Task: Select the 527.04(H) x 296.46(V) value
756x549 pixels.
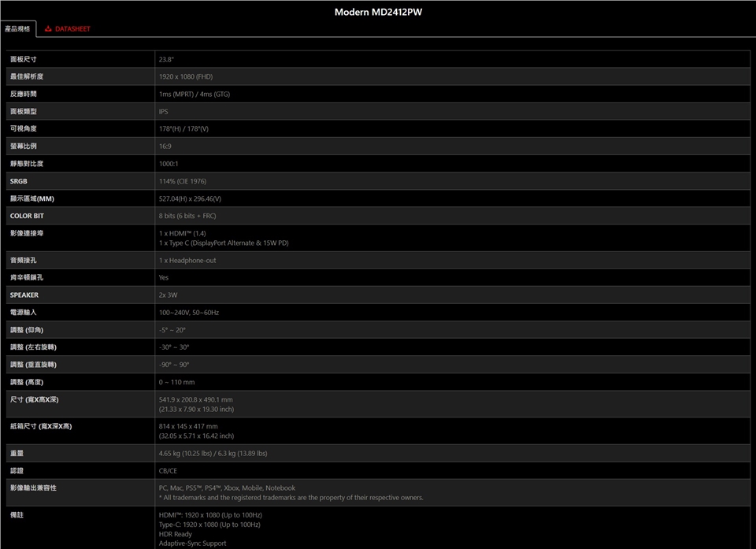Action: (190, 198)
